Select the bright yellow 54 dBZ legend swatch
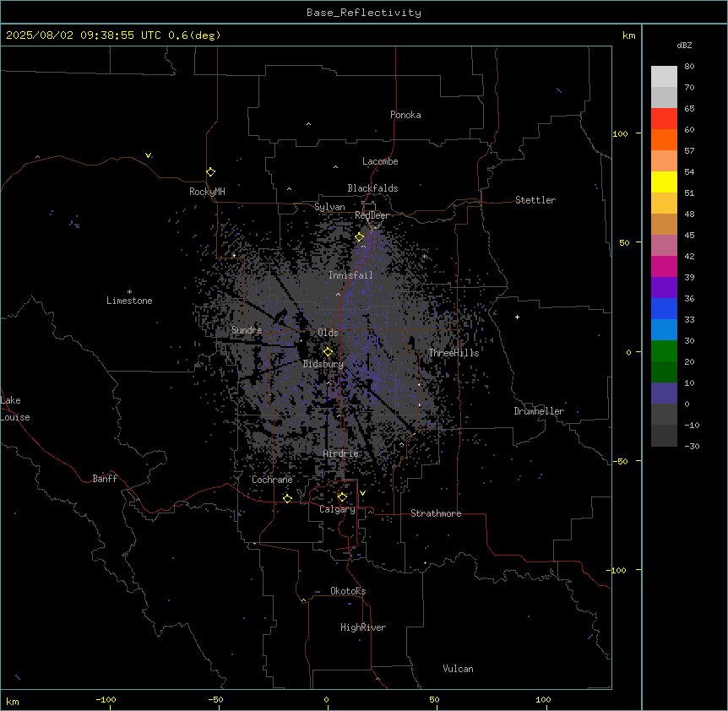The width and height of the screenshot is (728, 711). coord(664,182)
